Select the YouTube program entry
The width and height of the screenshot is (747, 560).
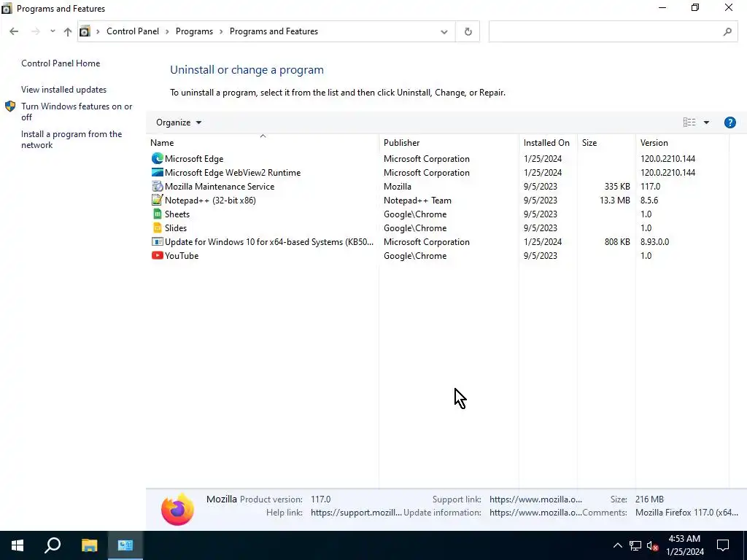(x=438, y=255)
